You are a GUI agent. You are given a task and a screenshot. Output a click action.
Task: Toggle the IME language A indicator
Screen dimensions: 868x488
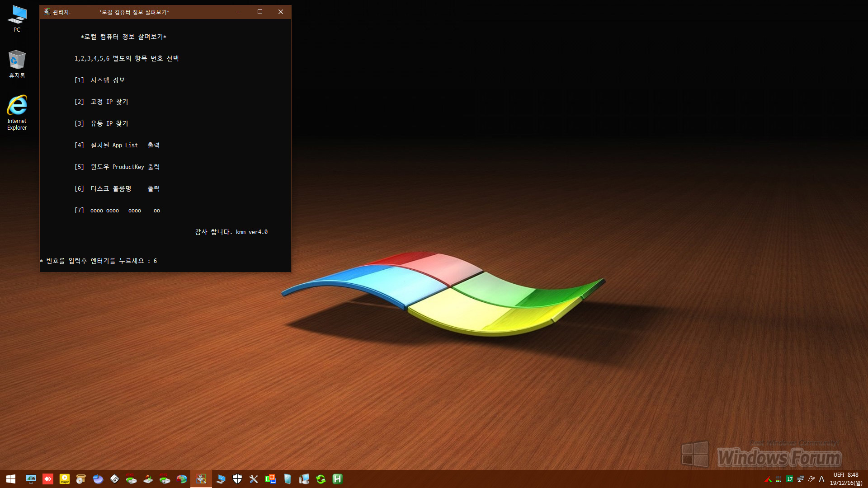coord(822,479)
